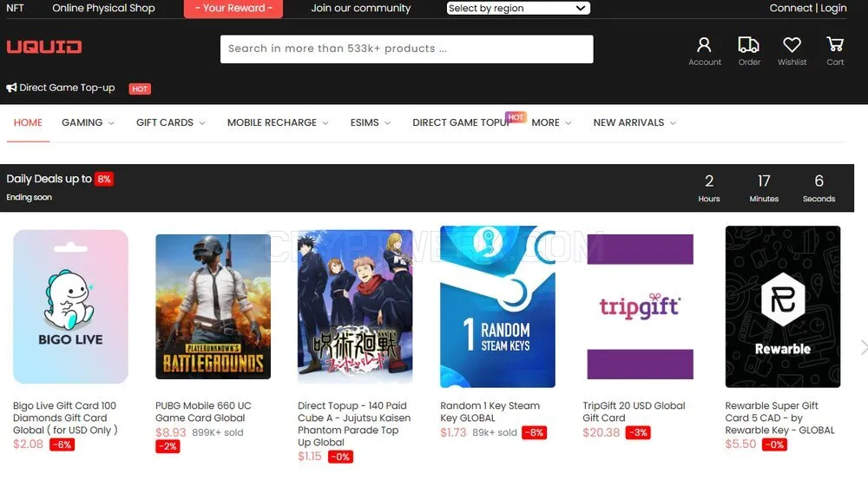Open the NFT link
This screenshot has height=493, width=868.
[15, 9]
